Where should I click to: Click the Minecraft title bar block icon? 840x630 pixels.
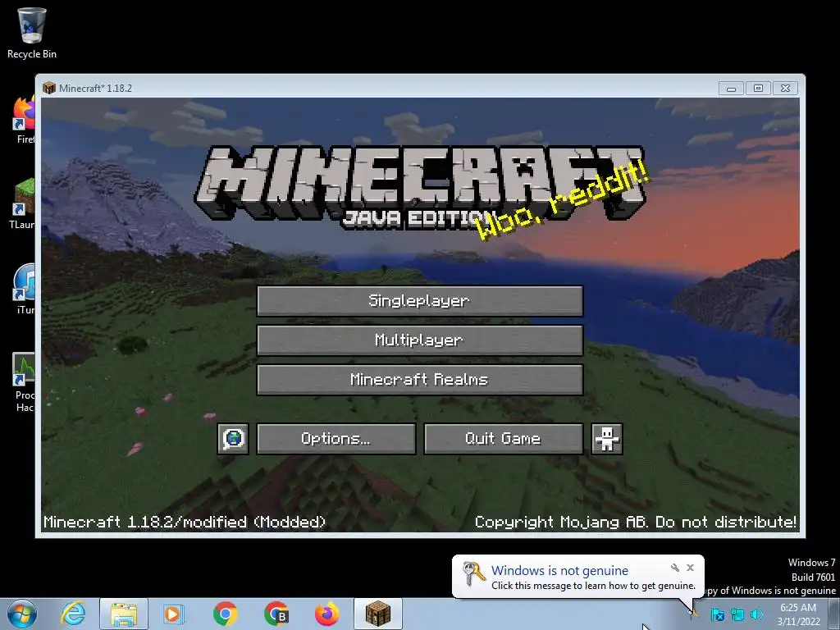click(49, 88)
